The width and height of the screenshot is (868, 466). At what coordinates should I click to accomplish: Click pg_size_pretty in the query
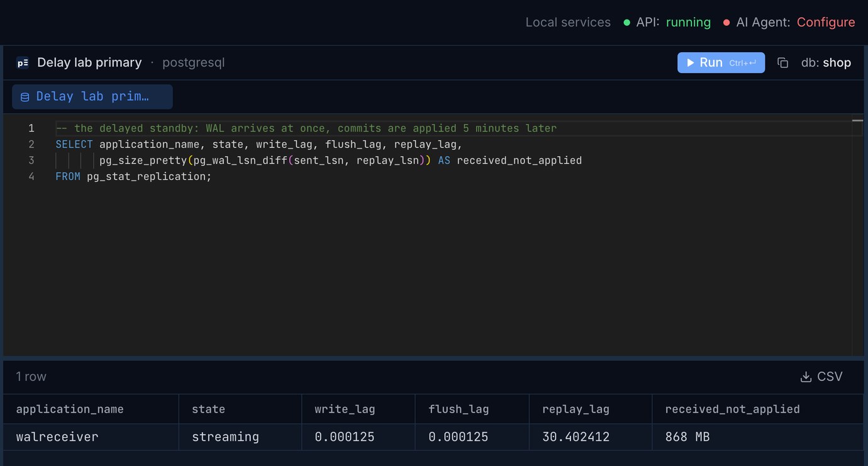[143, 160]
